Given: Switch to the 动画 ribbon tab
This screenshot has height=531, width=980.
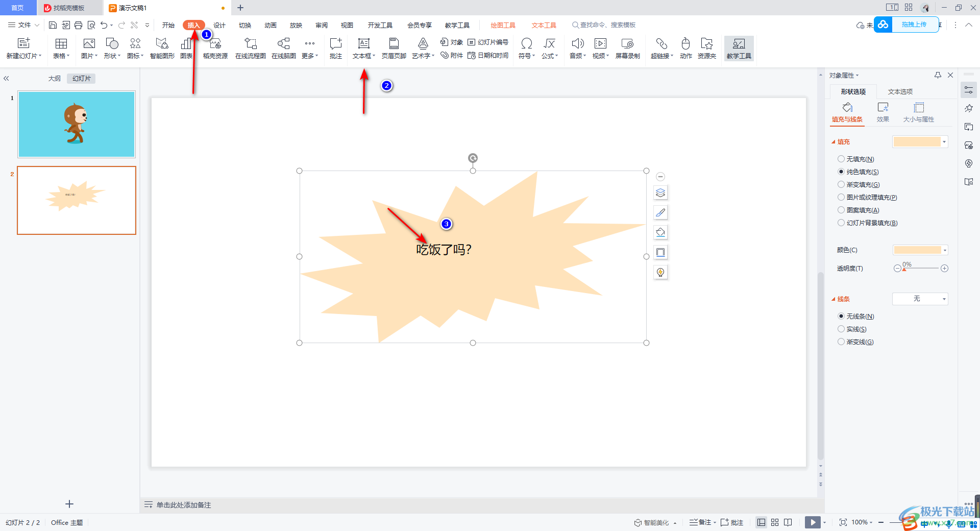Looking at the screenshot, I should [271, 25].
